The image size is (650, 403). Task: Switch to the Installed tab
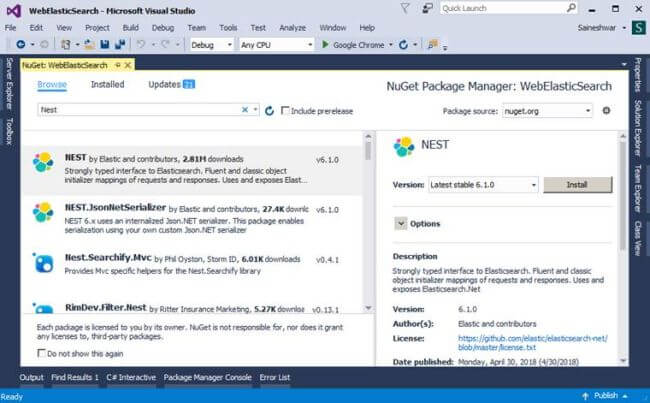coord(107,84)
